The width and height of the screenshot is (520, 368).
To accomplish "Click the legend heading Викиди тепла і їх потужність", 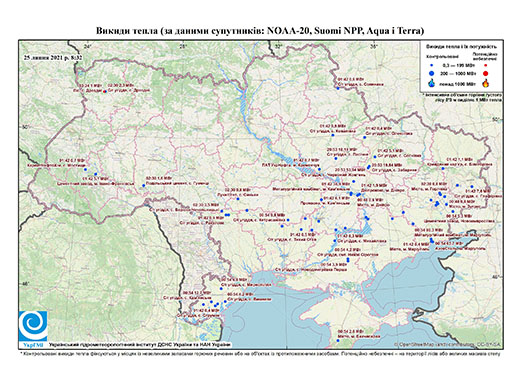I will point(461,47).
